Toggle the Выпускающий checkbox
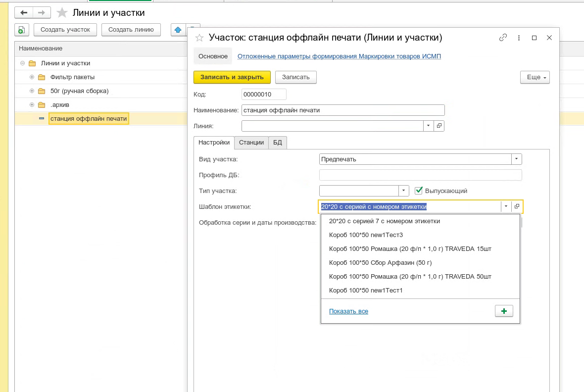This screenshot has height=392, width=584. pyautogui.click(x=419, y=191)
